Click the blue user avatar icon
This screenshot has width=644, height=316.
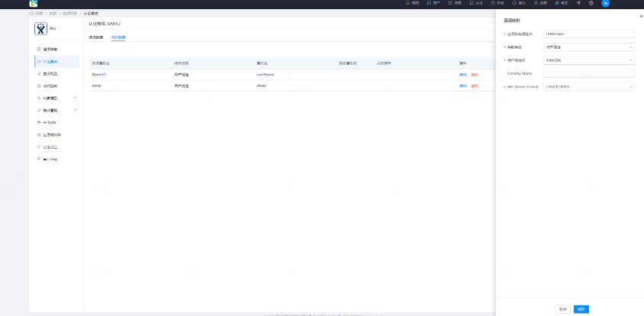tap(605, 3)
